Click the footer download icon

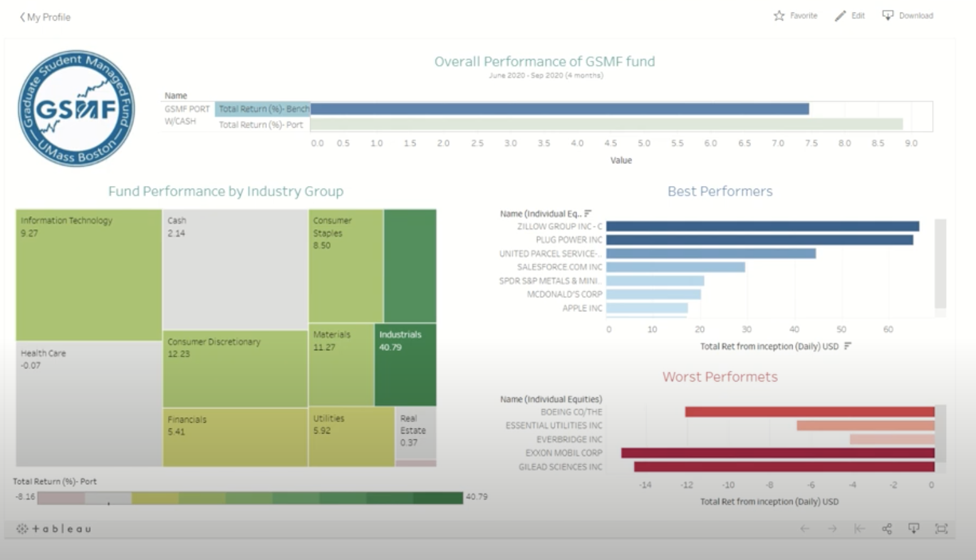pos(914,529)
